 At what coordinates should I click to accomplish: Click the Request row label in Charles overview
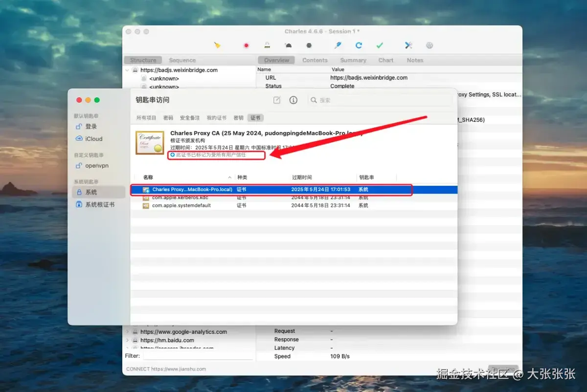pos(285,331)
